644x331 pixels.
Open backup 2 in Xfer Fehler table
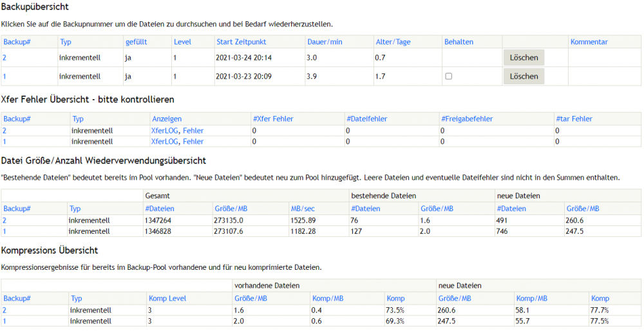point(4,131)
